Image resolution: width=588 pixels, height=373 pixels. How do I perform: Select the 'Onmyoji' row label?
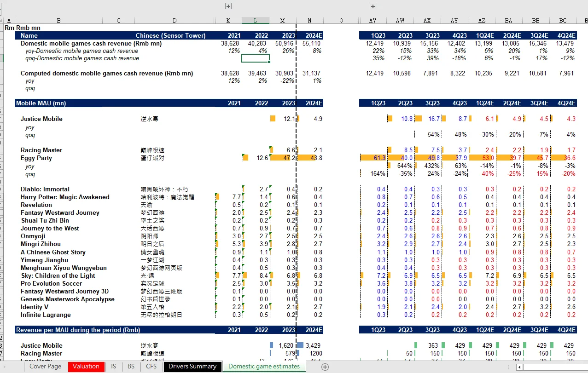[x=33, y=236]
